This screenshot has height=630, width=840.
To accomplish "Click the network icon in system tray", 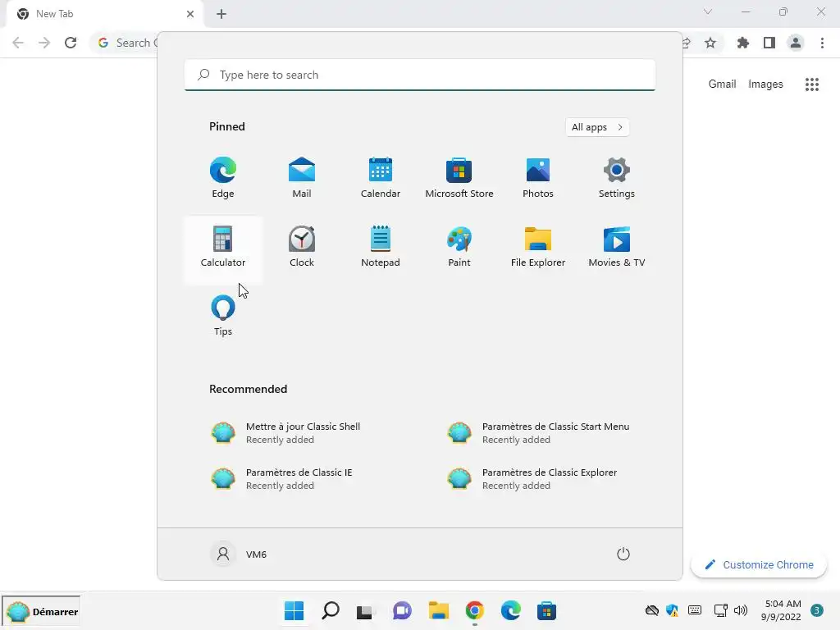I will point(720,610).
